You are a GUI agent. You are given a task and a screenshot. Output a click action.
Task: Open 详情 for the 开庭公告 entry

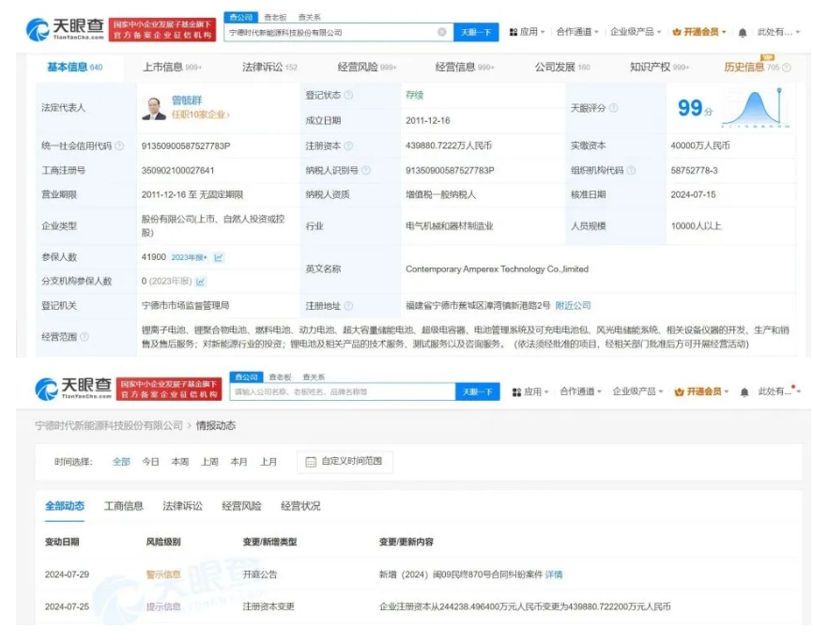(x=554, y=575)
